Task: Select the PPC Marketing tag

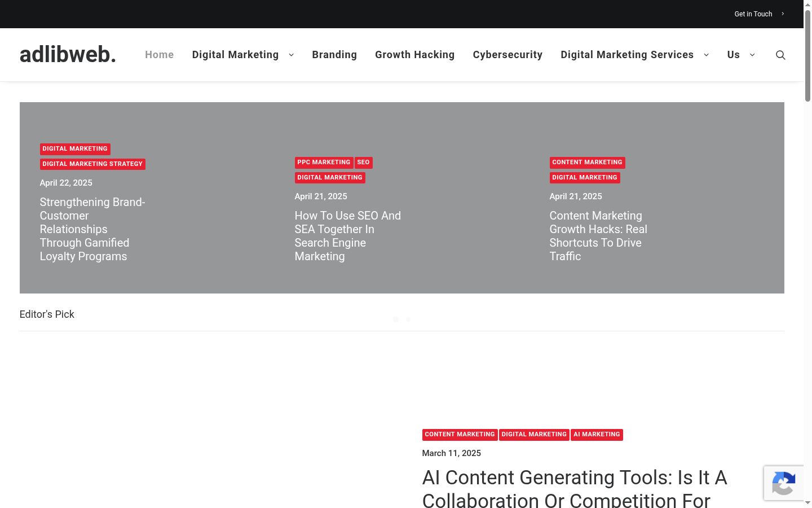Action: 324,163
